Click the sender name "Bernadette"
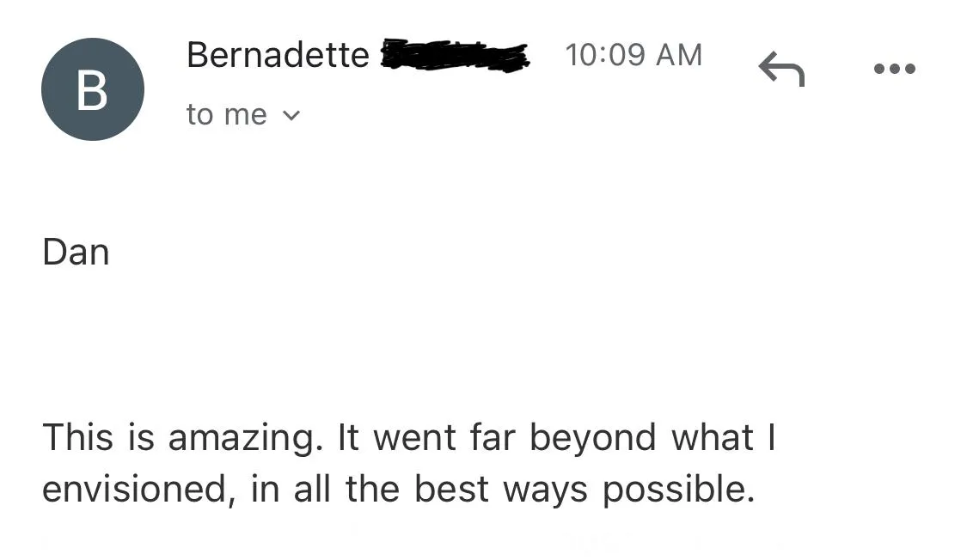 (x=278, y=56)
